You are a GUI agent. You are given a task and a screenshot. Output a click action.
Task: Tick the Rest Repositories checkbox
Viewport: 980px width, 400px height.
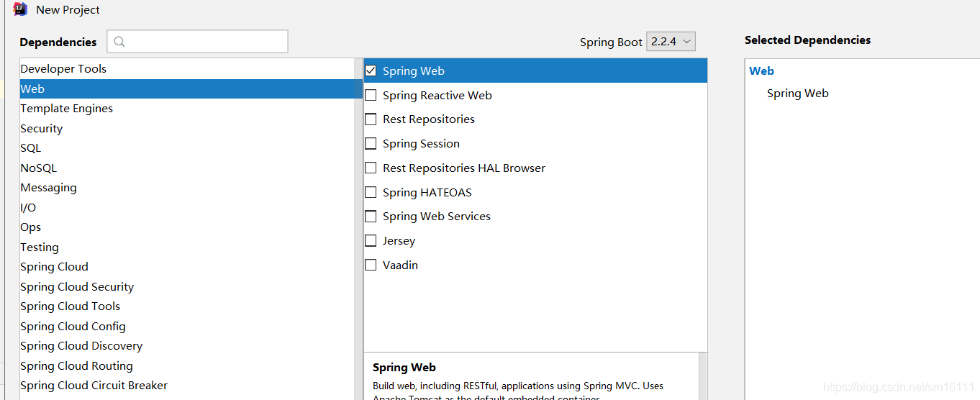point(371,119)
